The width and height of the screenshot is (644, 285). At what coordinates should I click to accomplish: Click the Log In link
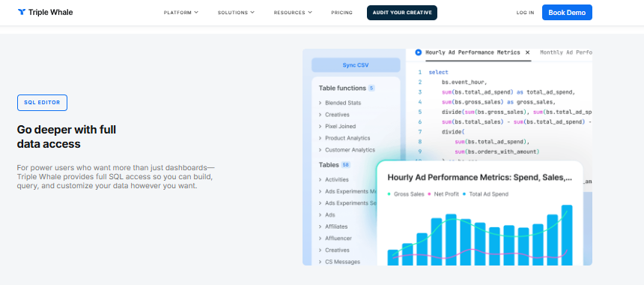pos(525,13)
